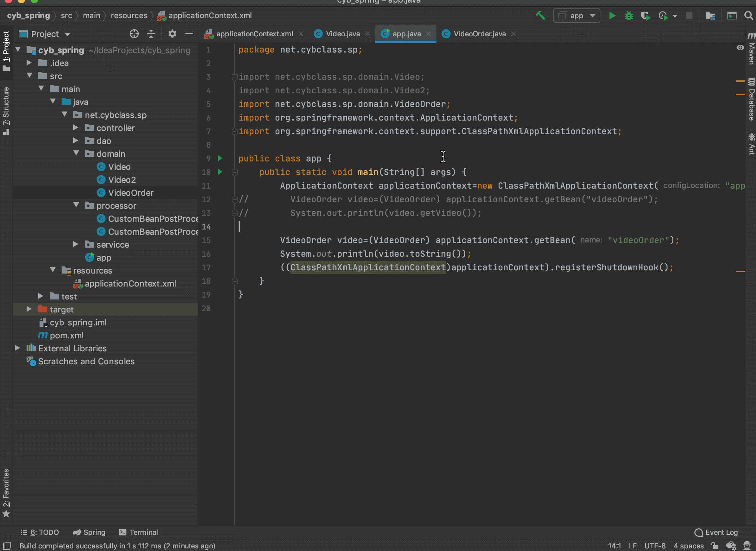Open the Spring tool window
756x551 pixels.
(89, 532)
